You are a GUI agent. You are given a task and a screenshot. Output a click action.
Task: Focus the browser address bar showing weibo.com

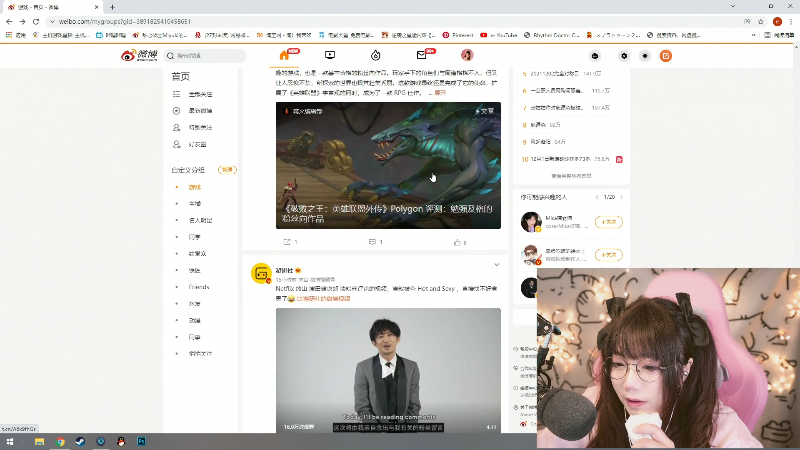393,21
